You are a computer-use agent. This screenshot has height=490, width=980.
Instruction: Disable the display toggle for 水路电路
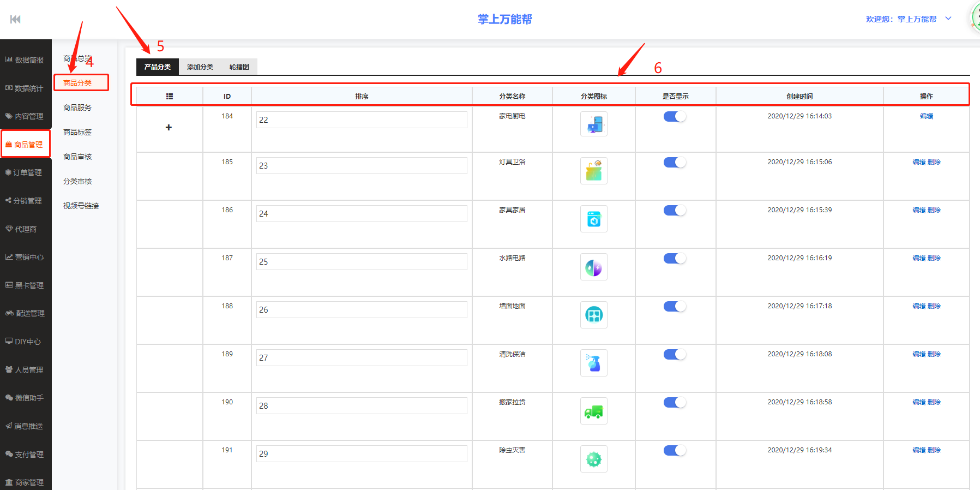pyautogui.click(x=675, y=259)
